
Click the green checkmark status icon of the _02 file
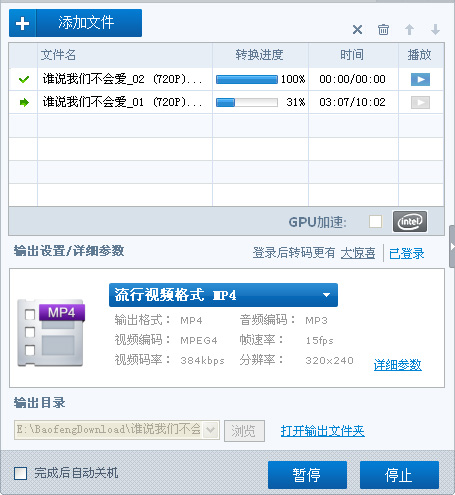(24, 79)
